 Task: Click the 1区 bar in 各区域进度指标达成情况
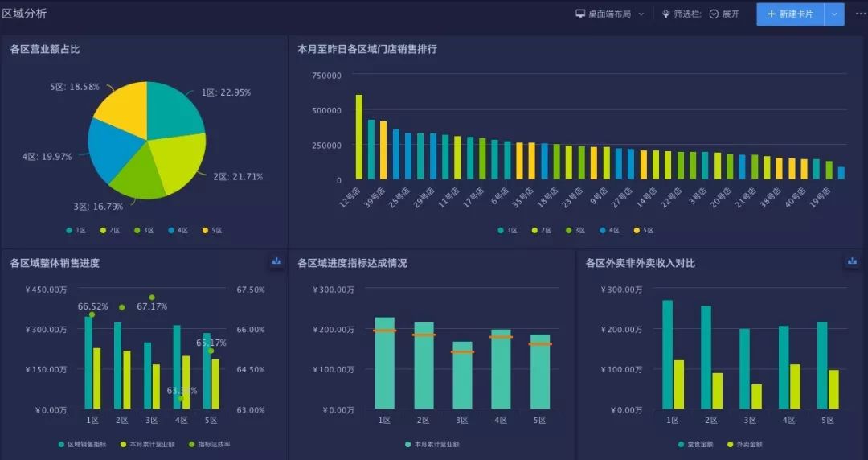pyautogui.click(x=385, y=363)
